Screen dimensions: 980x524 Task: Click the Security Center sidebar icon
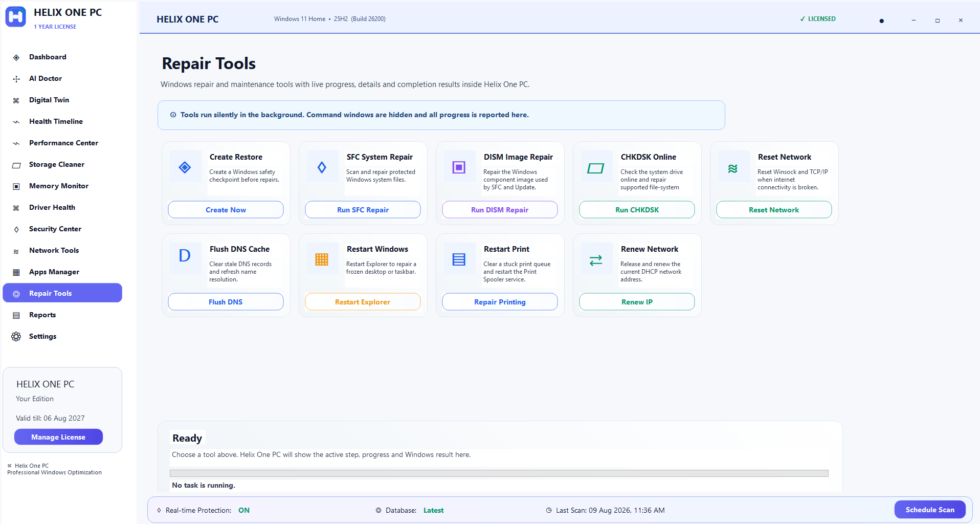16,229
